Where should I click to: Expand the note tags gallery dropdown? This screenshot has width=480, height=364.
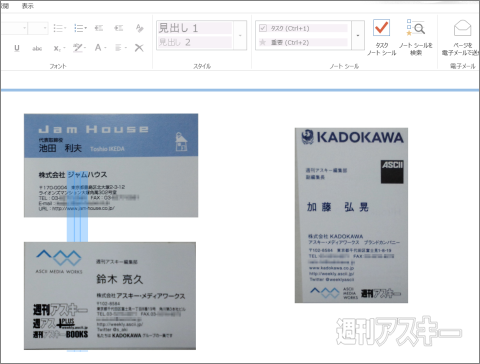pos(358,35)
